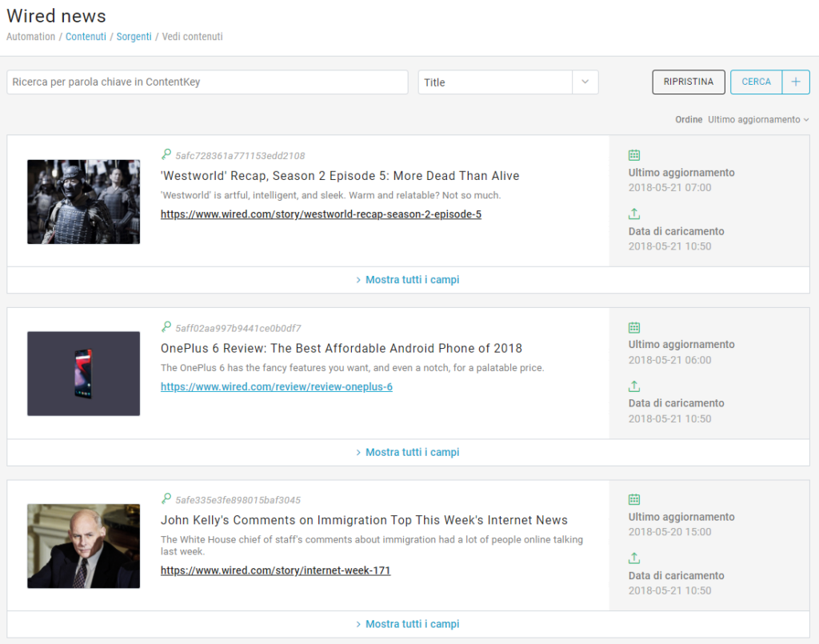Click the plus button next to CERCA

pyautogui.click(x=796, y=82)
